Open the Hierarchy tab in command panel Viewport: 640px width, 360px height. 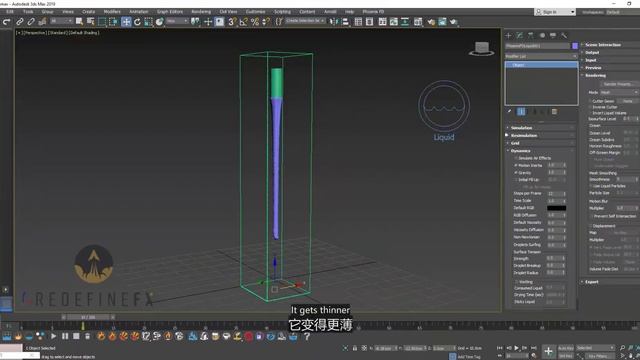pos(531,36)
